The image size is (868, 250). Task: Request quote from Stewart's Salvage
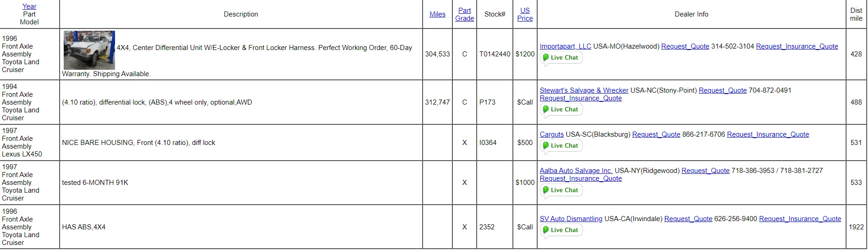pos(722,90)
